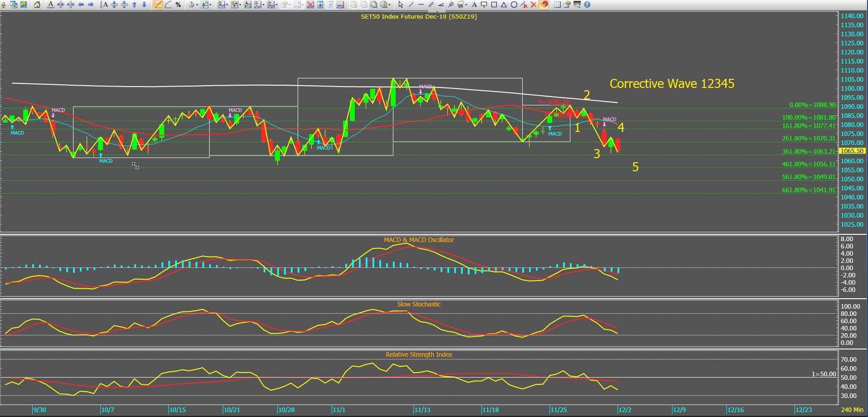
Task: Open the clock timeframe dropdown arrow
Action: tap(197, 5)
